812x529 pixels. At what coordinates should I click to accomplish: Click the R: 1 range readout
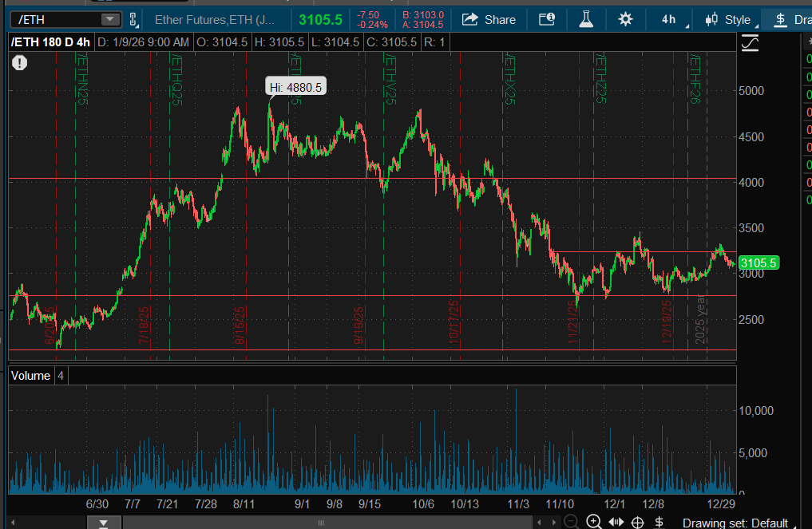pyautogui.click(x=434, y=42)
